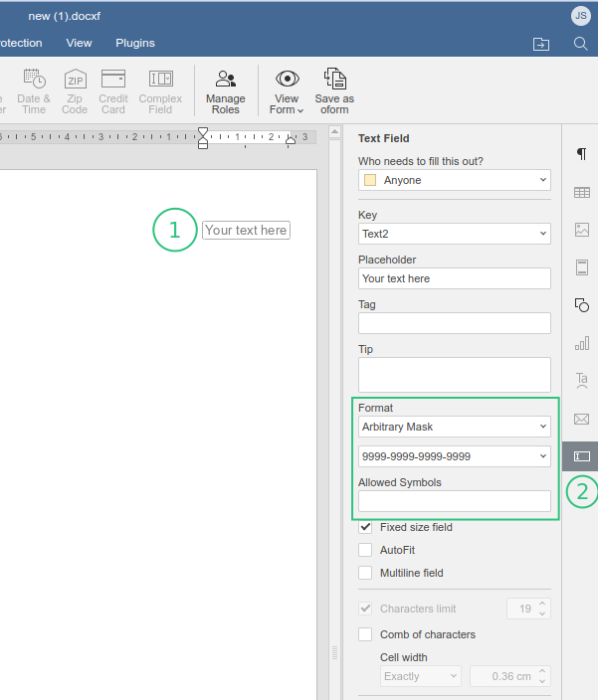Enable the AutoFit checkbox
Screen dimensions: 598x700
[366, 550]
